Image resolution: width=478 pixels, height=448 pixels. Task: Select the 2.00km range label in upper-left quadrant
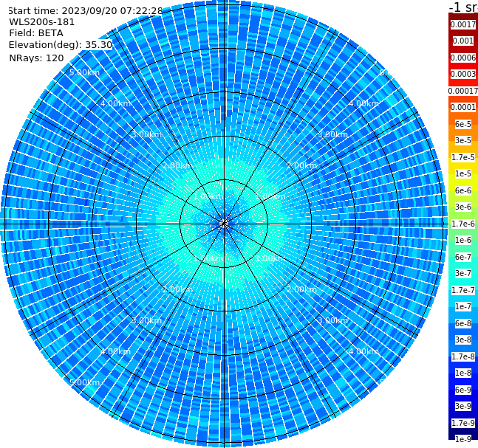coord(178,165)
